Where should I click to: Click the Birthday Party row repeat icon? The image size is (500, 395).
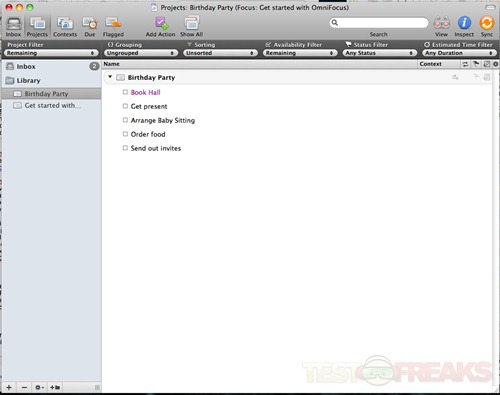[x=455, y=77]
